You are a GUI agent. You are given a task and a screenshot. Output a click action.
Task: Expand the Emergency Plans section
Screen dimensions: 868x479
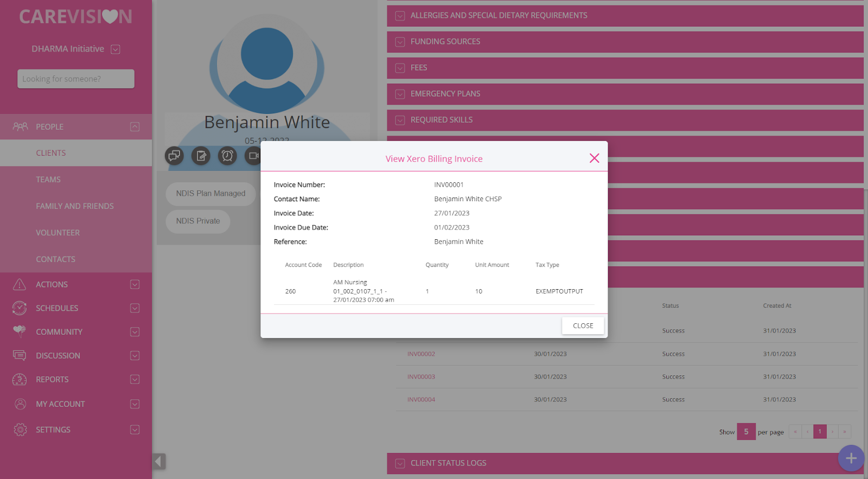625,94
